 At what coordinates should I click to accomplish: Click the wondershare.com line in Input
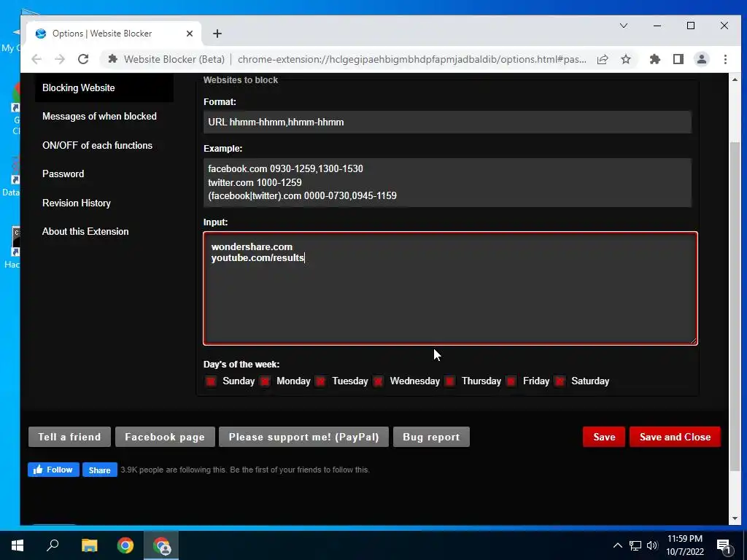[x=252, y=246]
